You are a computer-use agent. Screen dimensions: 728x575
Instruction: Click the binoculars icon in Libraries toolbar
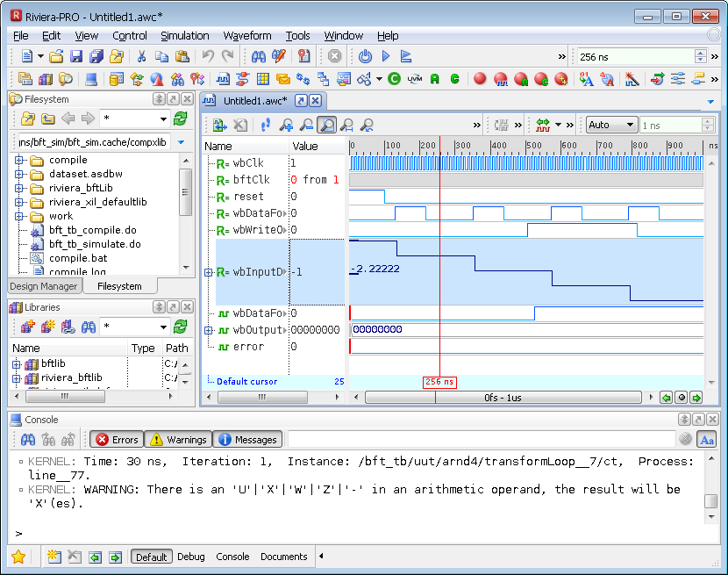click(89, 327)
